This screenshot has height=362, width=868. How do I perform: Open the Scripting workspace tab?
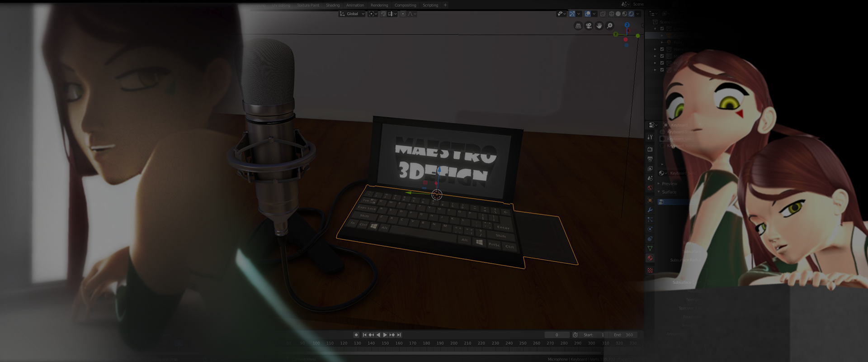pyautogui.click(x=430, y=5)
